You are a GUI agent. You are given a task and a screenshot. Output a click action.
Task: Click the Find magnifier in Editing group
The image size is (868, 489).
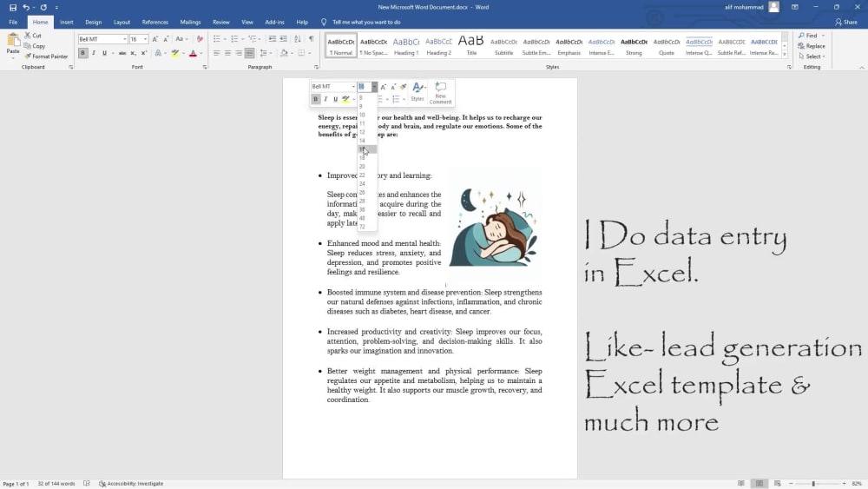[801, 36]
